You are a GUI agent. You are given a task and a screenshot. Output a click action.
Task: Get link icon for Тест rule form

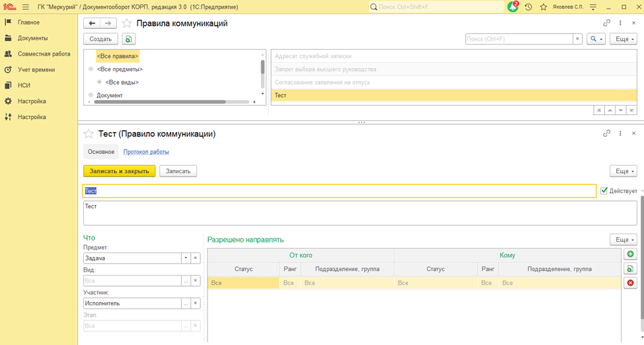(x=606, y=134)
